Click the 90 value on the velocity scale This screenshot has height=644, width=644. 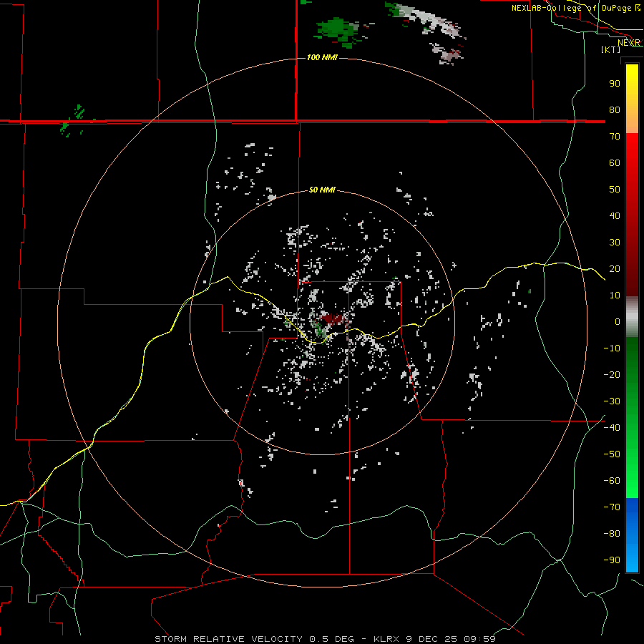tap(615, 84)
